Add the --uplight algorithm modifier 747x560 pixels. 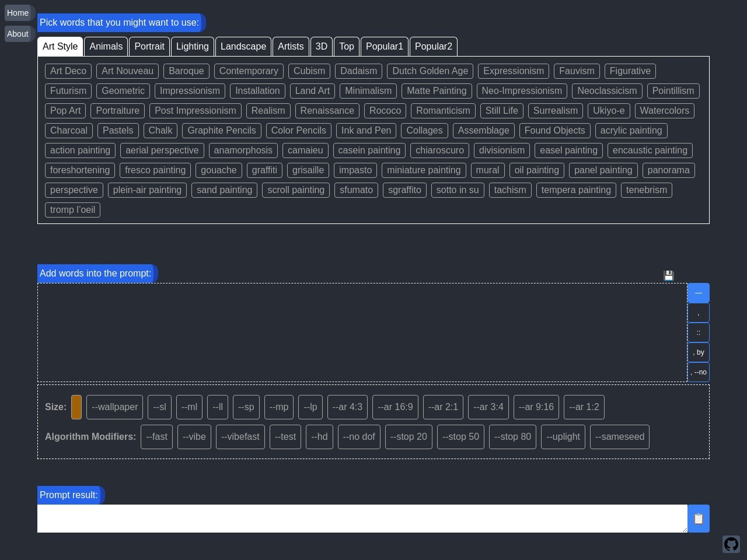[x=563, y=437]
